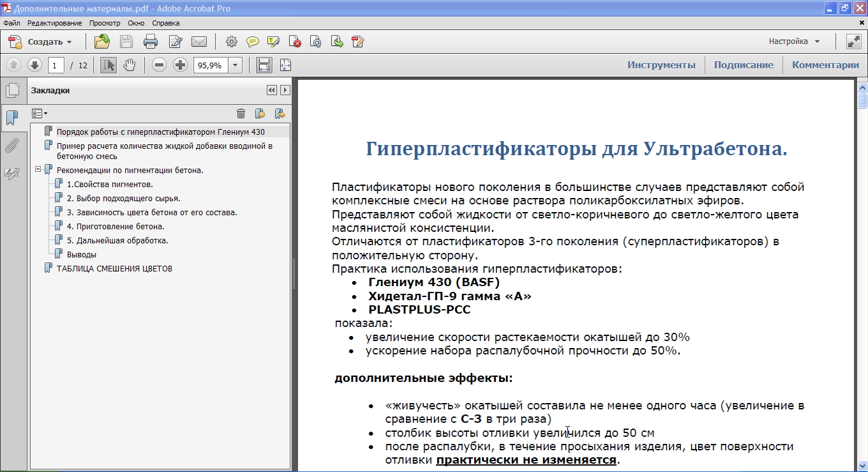
Task: Add a sticky note comment
Action: [253, 42]
